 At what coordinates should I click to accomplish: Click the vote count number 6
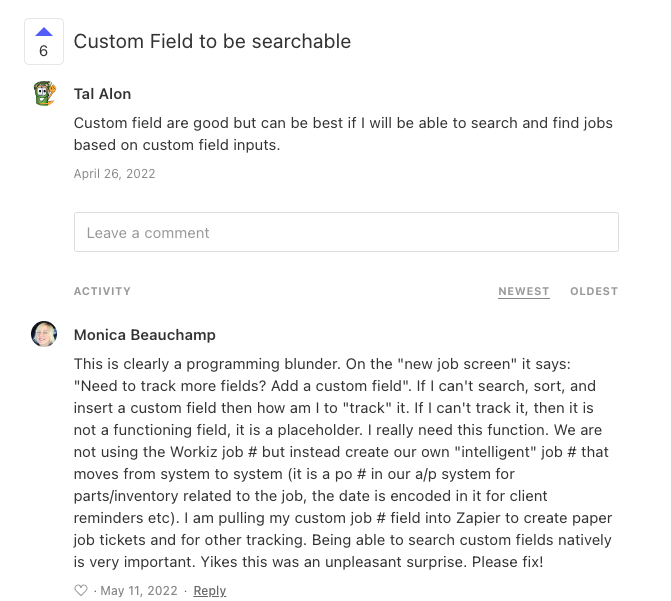43,51
